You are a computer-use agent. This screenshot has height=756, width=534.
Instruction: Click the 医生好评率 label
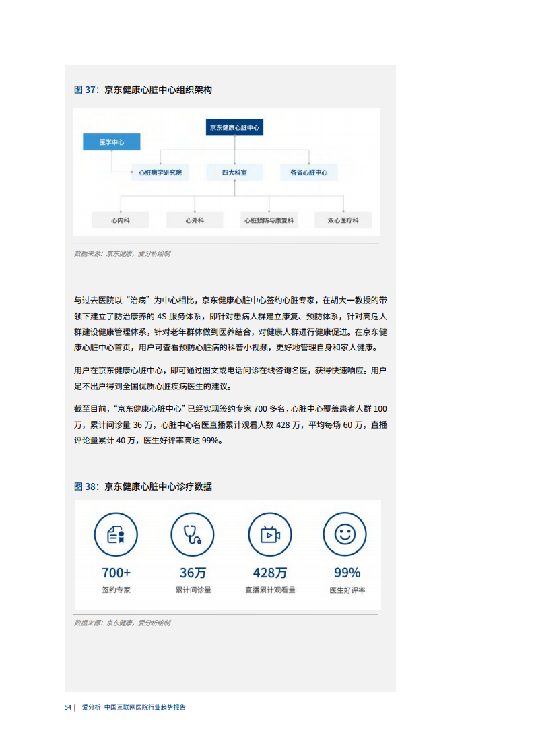[347, 590]
